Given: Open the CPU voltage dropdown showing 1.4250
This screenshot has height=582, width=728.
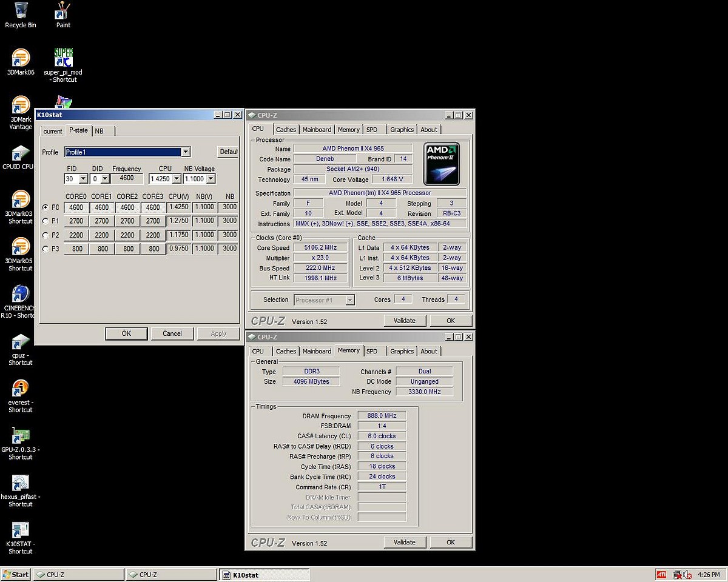Looking at the screenshot, I should pyautogui.click(x=177, y=179).
